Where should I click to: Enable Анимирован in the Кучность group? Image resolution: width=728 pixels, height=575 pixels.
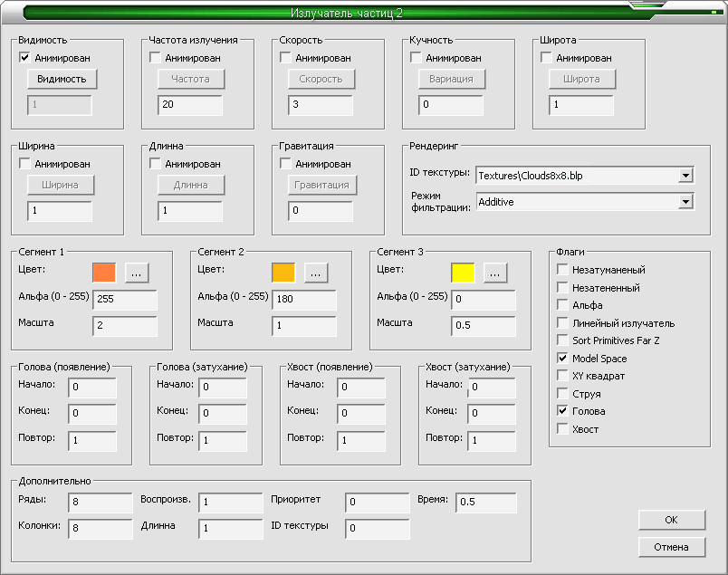(416, 58)
